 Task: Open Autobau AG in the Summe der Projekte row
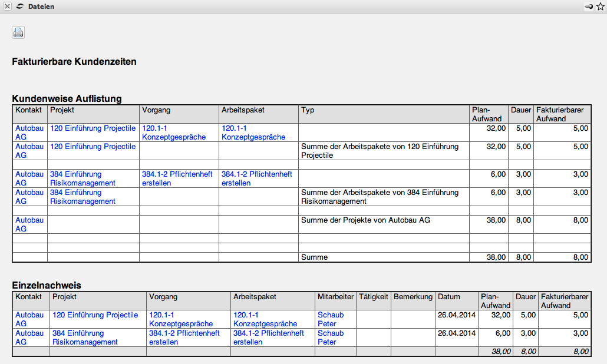click(29, 224)
